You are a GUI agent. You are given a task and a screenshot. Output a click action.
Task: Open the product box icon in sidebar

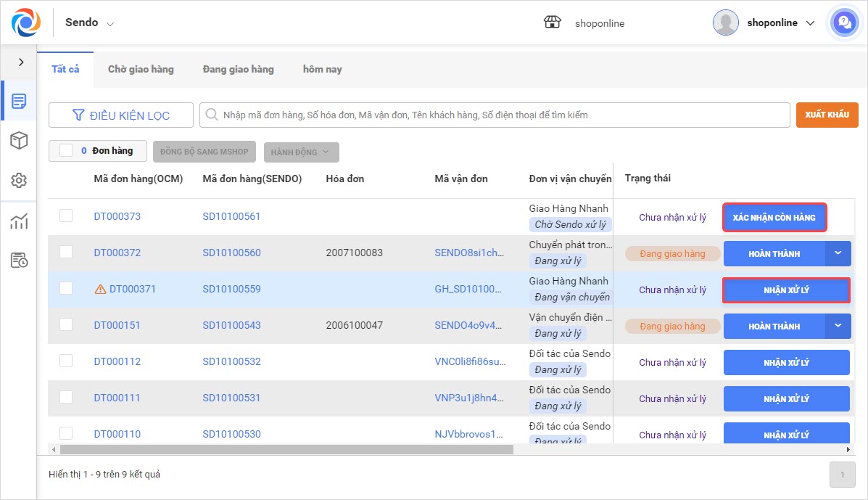click(x=19, y=141)
